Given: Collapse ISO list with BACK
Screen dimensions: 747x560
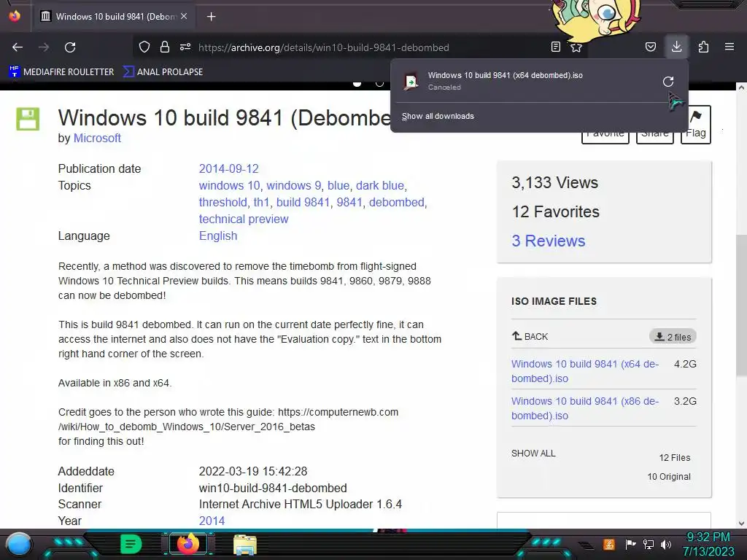Looking at the screenshot, I should 530,336.
